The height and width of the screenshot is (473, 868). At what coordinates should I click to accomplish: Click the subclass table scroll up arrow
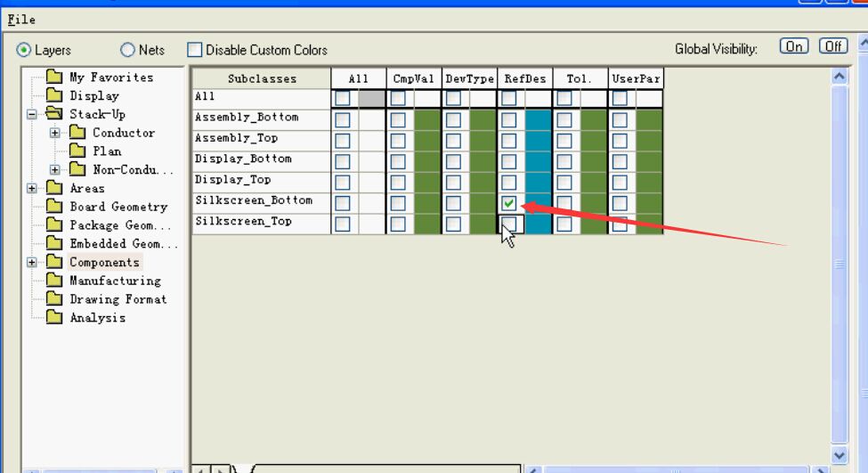[x=840, y=77]
